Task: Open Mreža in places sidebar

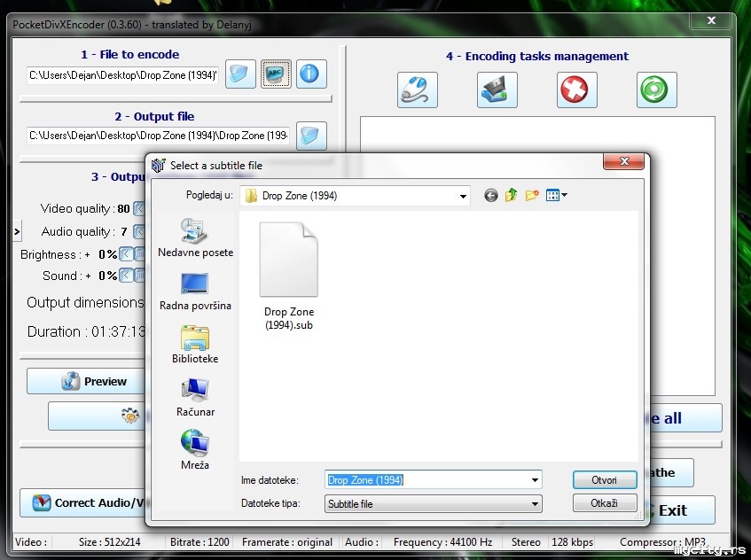Action: point(195,451)
